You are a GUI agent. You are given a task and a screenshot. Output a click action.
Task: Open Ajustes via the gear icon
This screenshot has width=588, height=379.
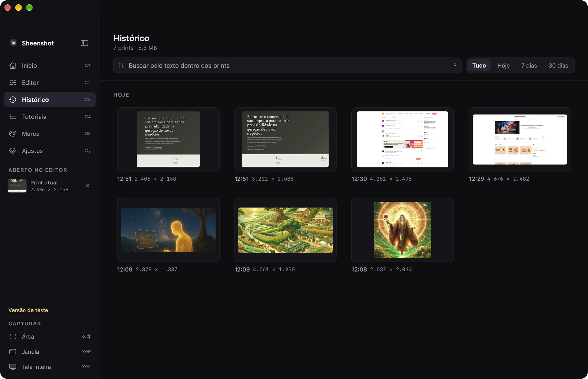[x=13, y=151]
